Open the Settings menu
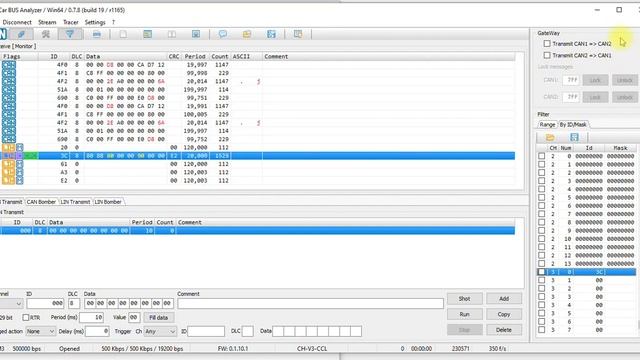Viewport: 640px width, 360px height. (x=95, y=22)
